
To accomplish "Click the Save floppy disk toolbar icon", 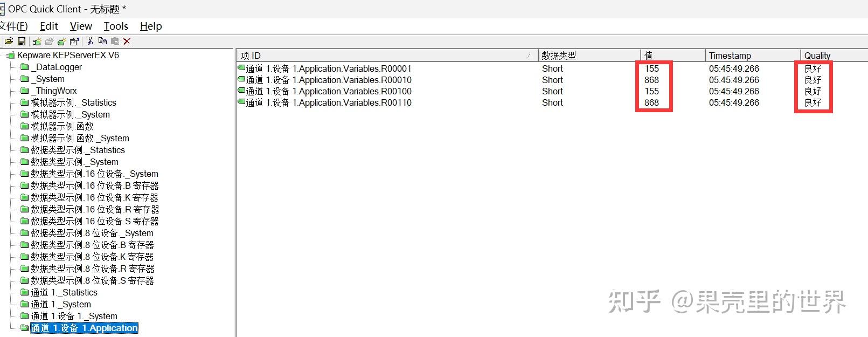I will click(x=22, y=41).
